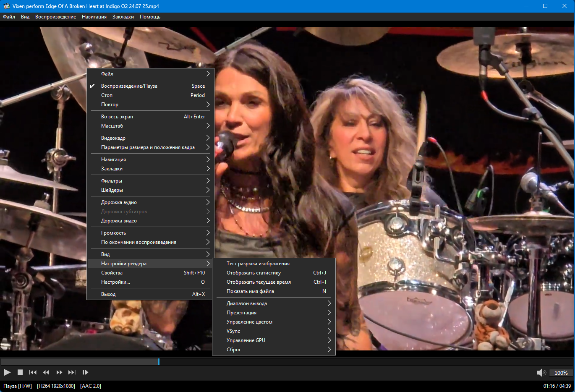Skip to next file icon
The image size is (575, 392).
(72, 372)
